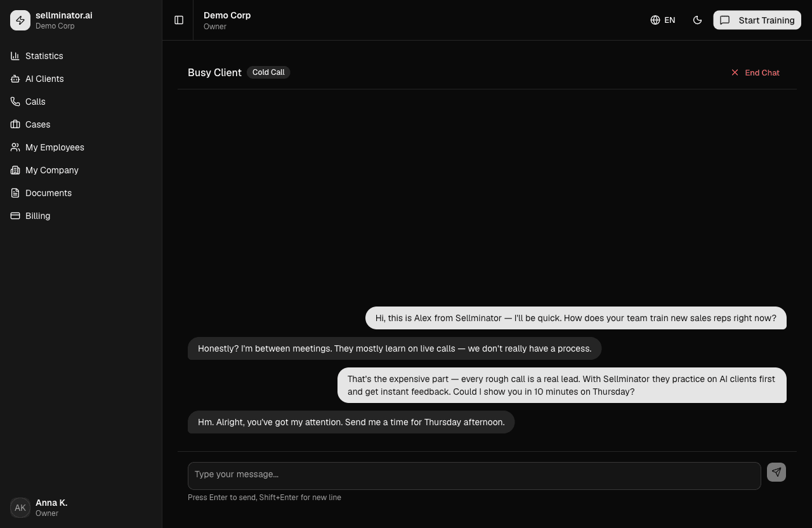
Task: Navigate to Calls in the sidebar
Action: point(81,102)
